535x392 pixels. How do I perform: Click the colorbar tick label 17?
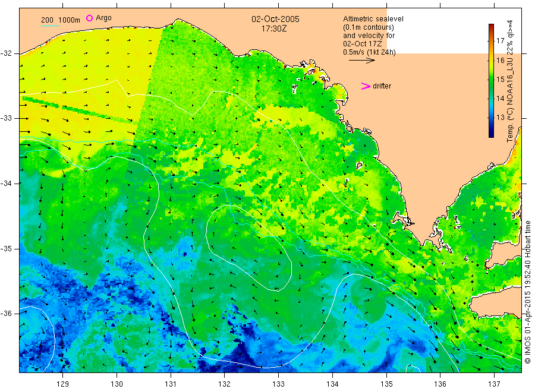coord(500,41)
